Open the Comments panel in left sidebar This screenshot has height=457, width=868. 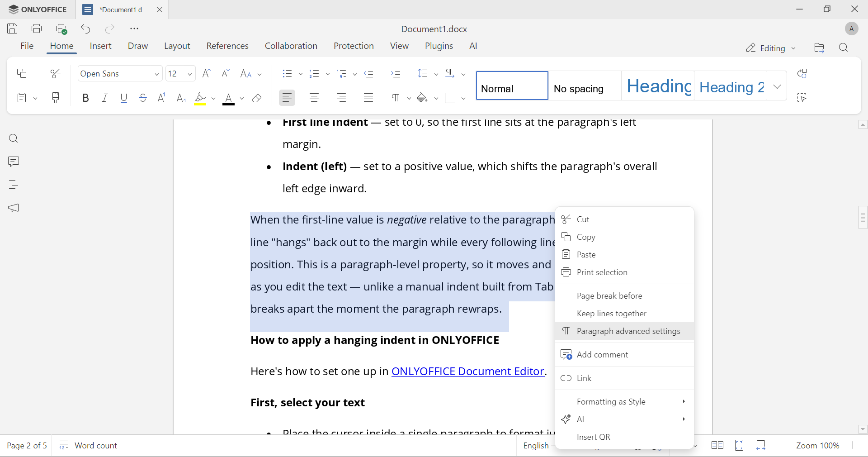(14, 162)
